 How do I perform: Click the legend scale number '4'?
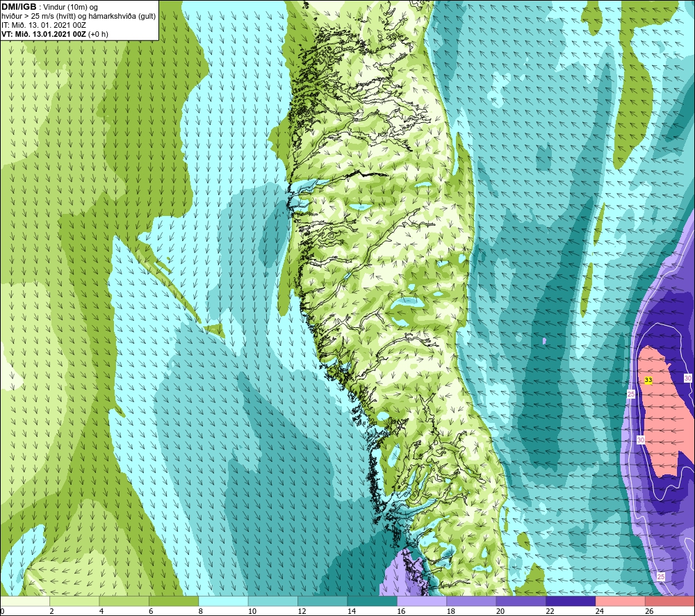coord(101,612)
